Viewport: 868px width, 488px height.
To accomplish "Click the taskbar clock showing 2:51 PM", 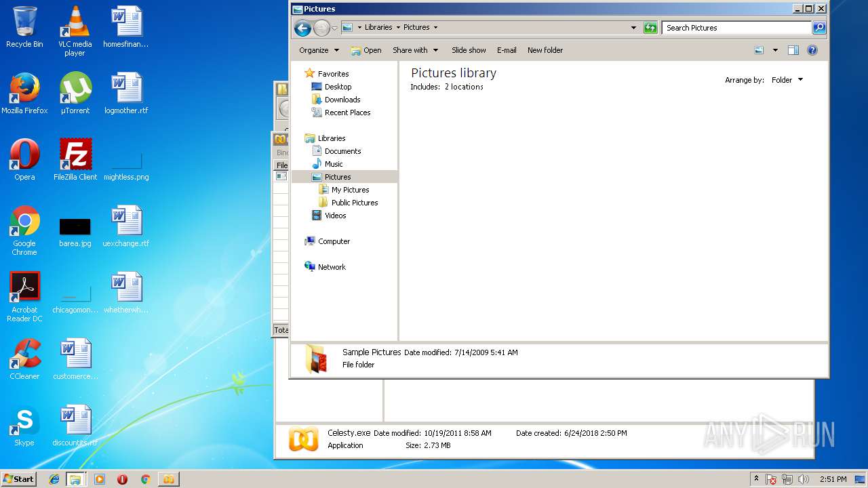I will pyautogui.click(x=833, y=479).
